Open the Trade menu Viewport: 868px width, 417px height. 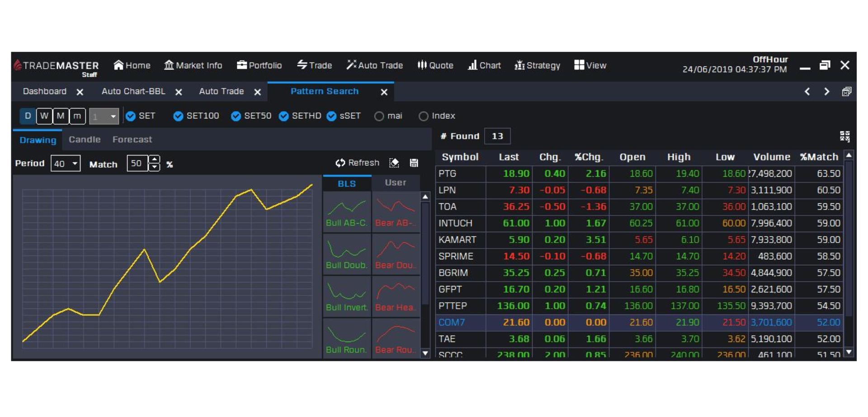314,66
